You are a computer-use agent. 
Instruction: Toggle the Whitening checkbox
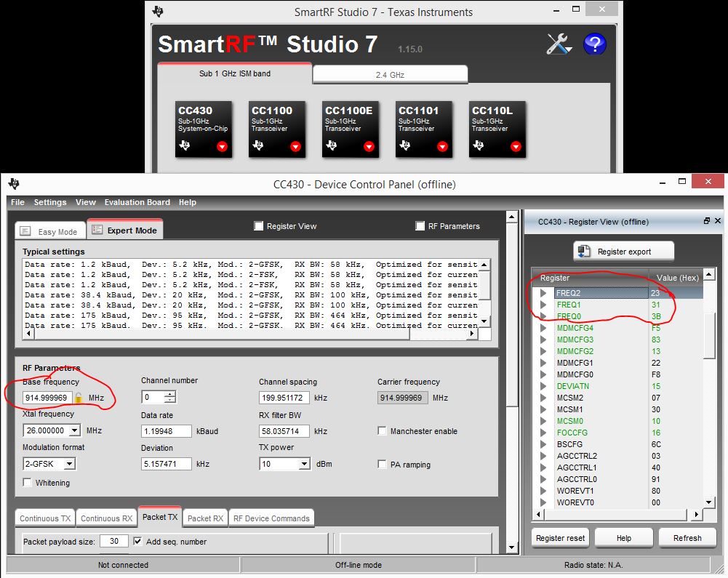point(28,482)
